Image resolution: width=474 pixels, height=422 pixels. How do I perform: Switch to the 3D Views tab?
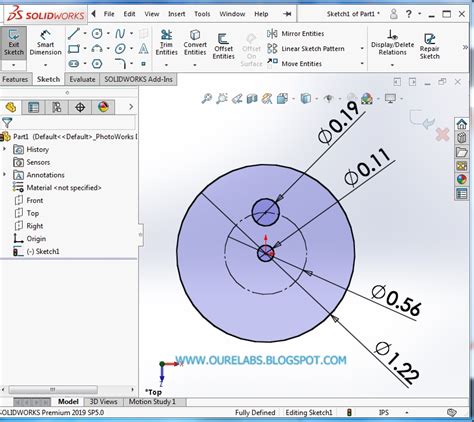coord(103,402)
